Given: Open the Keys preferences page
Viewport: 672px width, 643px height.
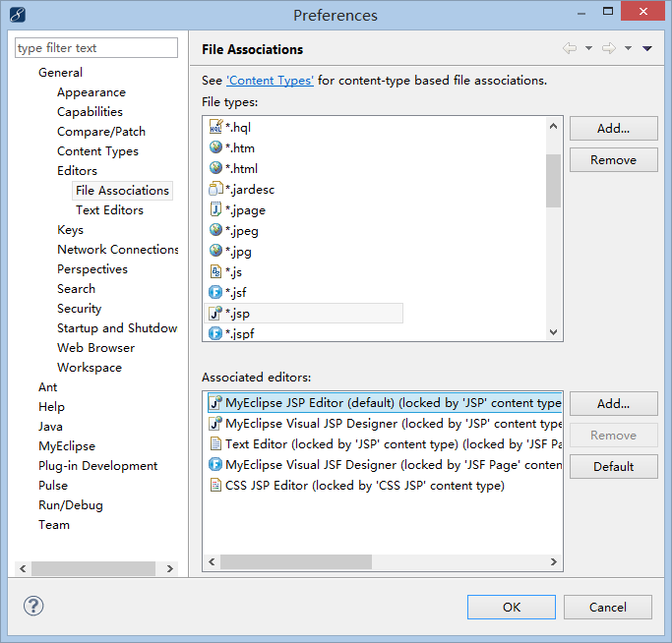Looking at the screenshot, I should tap(70, 230).
